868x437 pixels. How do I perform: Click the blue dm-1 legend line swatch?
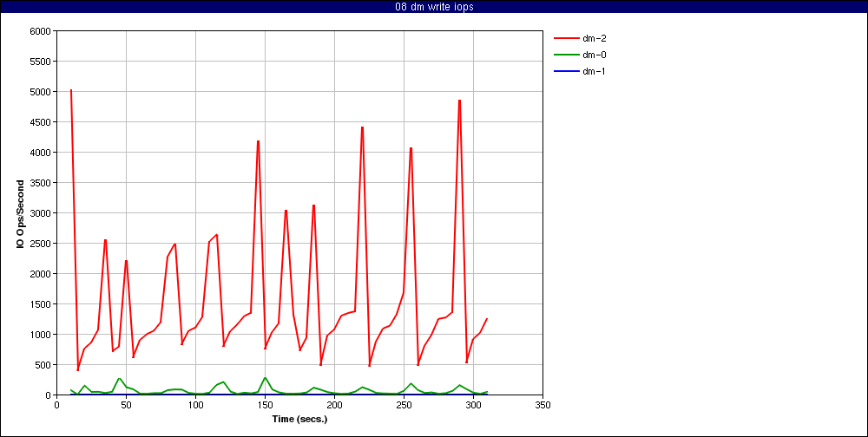coord(565,71)
